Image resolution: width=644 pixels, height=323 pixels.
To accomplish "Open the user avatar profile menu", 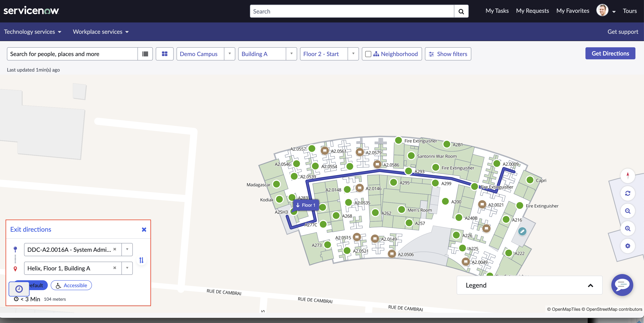I will click(x=602, y=11).
